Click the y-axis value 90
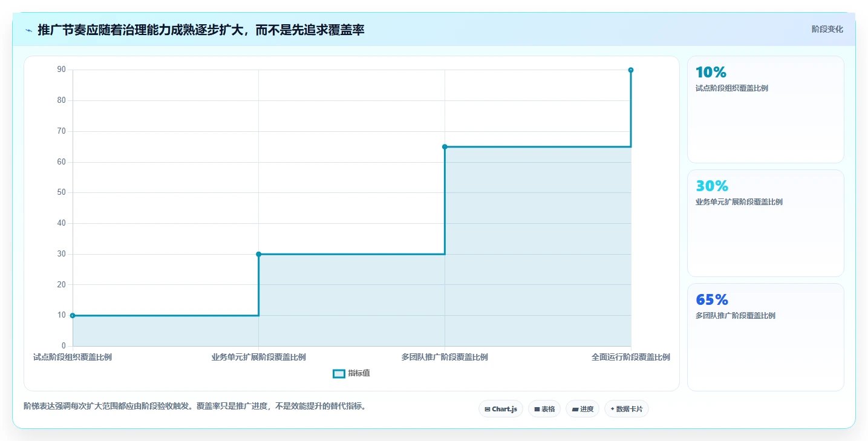 62,70
